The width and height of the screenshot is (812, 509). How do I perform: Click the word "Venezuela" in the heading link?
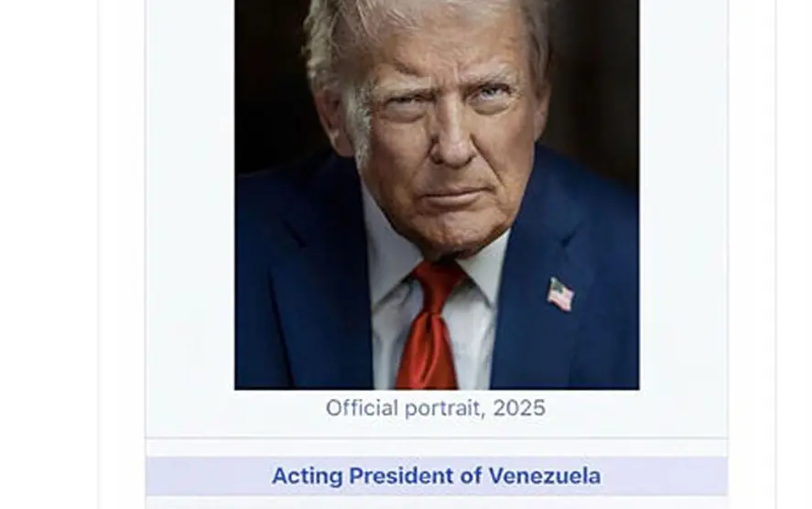coord(545,476)
